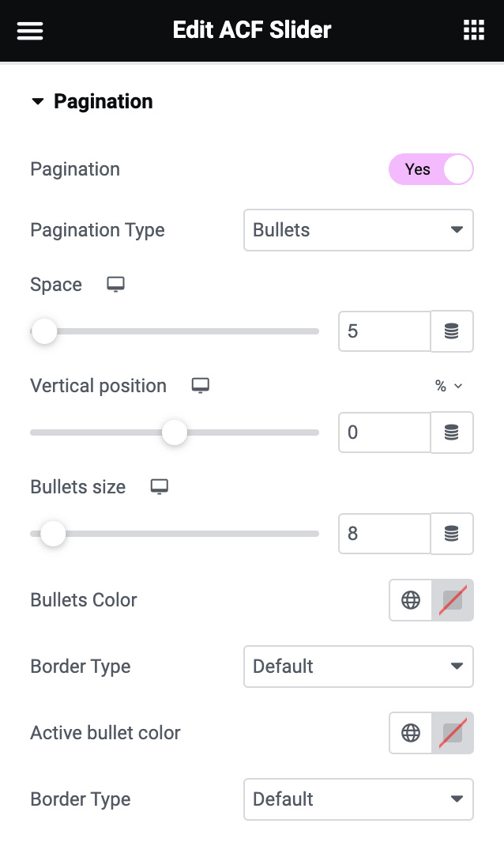Image resolution: width=504 pixels, height=846 pixels.
Task: Click the Pagination label text
Action: point(74,169)
